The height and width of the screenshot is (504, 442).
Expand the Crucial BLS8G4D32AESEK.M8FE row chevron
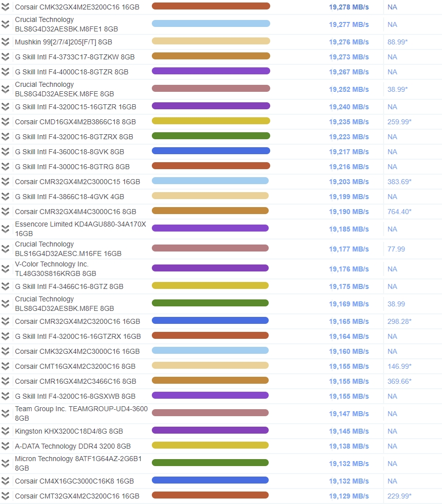tap(5, 89)
